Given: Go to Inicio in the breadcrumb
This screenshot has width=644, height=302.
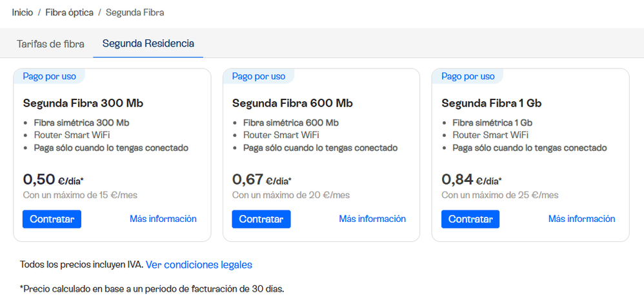Looking at the screenshot, I should coord(23,12).
